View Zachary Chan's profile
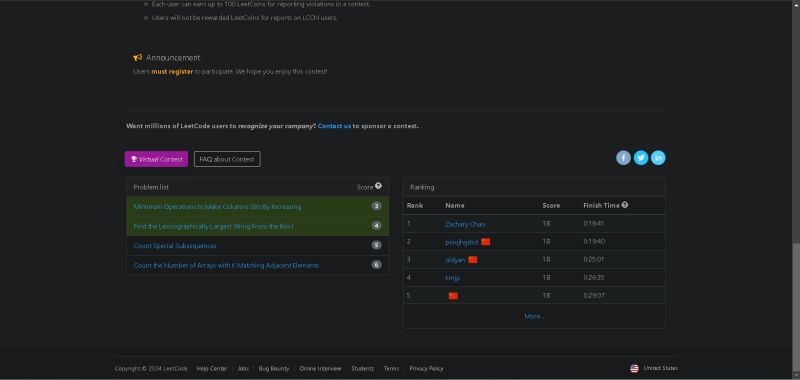 click(x=465, y=224)
